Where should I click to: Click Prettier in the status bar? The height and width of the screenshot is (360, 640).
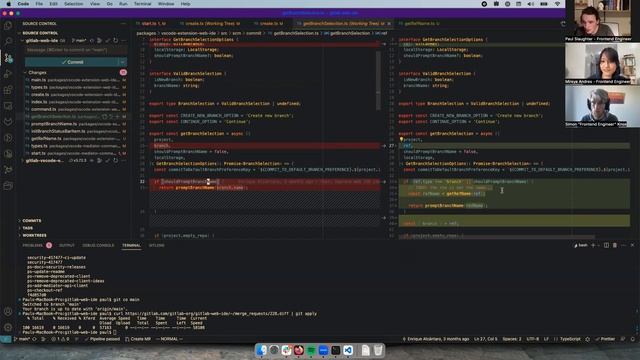pos(605,339)
